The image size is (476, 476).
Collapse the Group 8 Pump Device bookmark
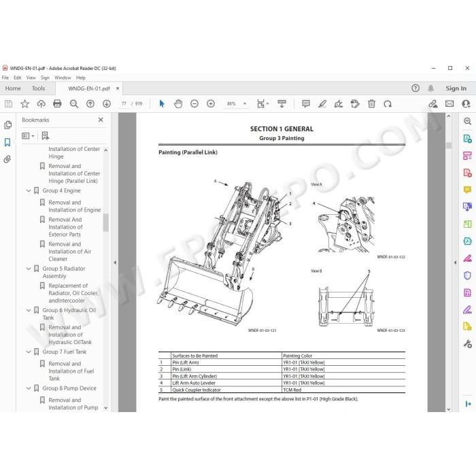[x=29, y=388]
